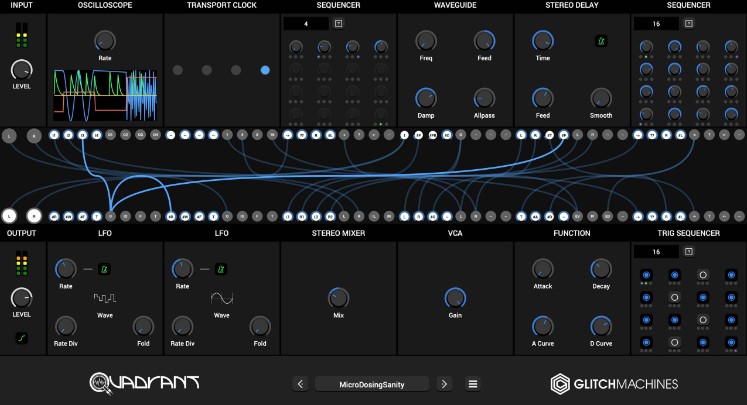The width and height of the screenshot is (747, 405).
Task: Click the first Transport Clock indicator dot
Action: 178,70
